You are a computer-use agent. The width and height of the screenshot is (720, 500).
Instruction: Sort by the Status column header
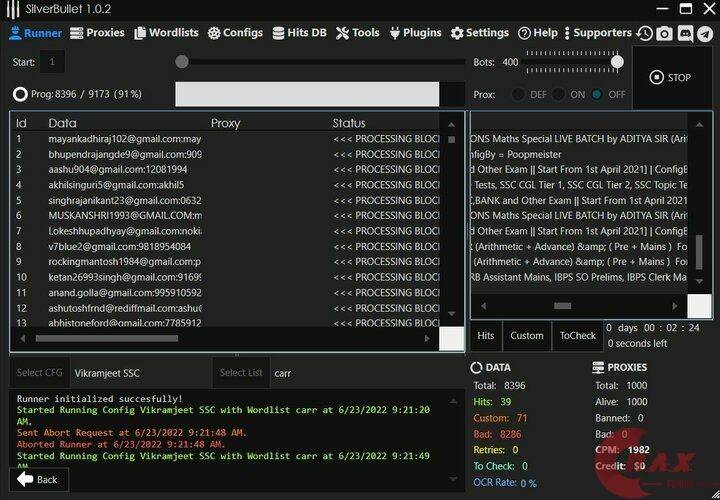(349, 123)
